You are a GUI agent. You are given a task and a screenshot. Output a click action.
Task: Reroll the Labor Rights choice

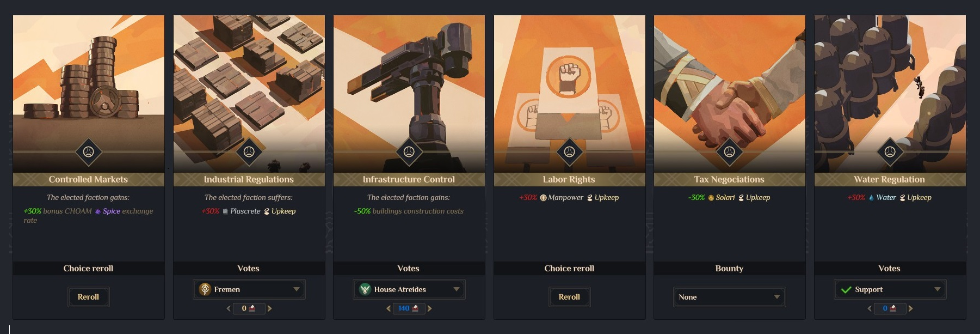pyautogui.click(x=569, y=297)
